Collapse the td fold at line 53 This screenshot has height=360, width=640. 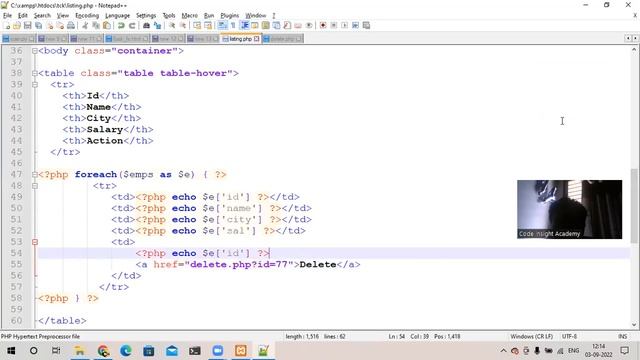pos(35,242)
